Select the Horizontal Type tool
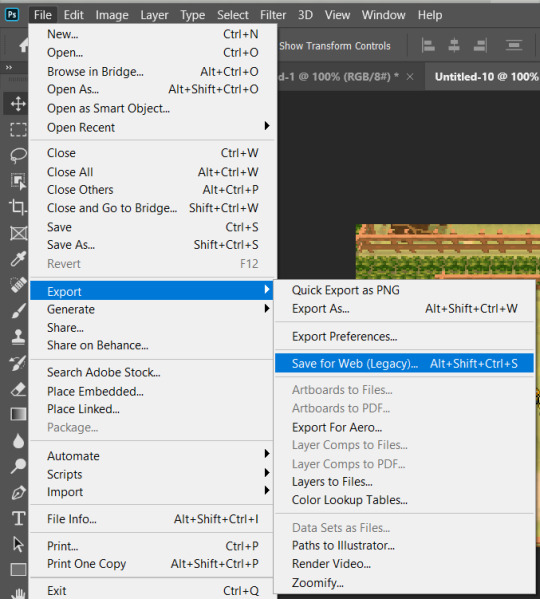 click(x=18, y=518)
